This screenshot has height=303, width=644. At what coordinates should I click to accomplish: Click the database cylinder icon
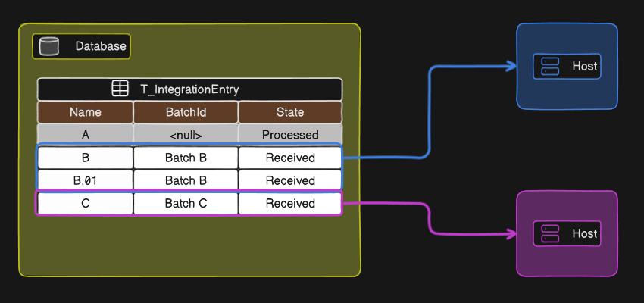[49, 46]
